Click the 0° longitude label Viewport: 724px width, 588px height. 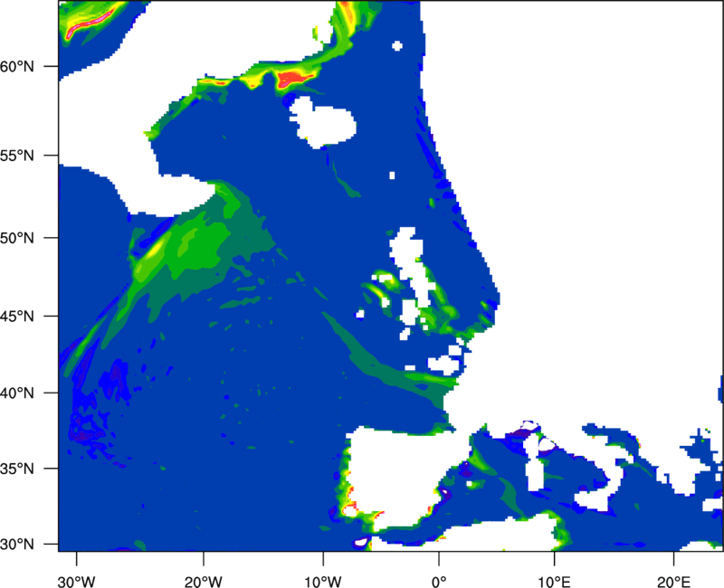pyautogui.click(x=439, y=582)
